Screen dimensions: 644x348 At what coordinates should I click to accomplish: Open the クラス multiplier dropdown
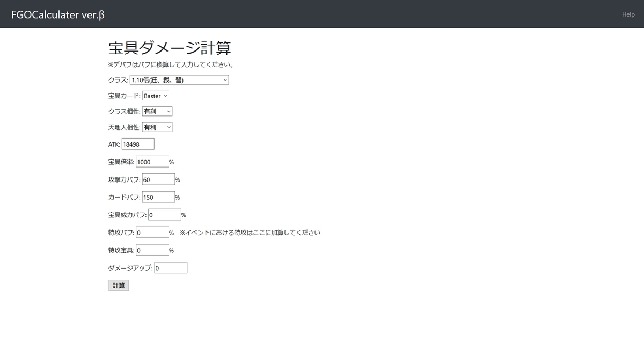click(x=179, y=80)
